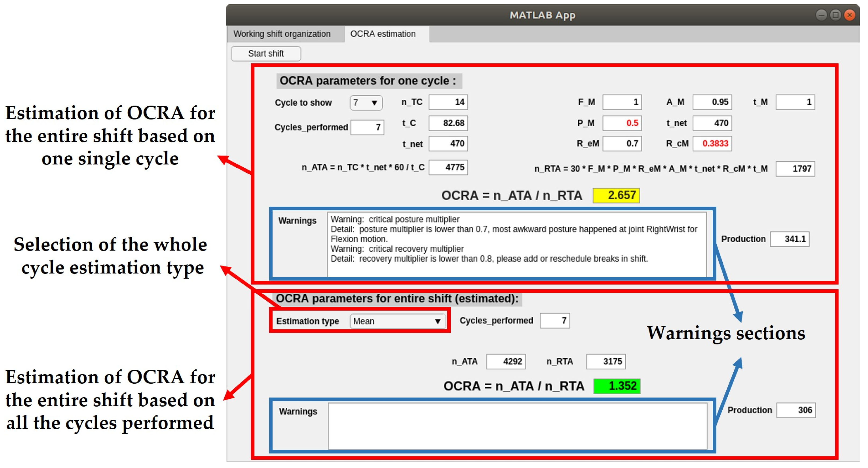Viewport: 868px width, 468px height.
Task: Click the R_cM field showing 0.3833
Action: [x=712, y=143]
